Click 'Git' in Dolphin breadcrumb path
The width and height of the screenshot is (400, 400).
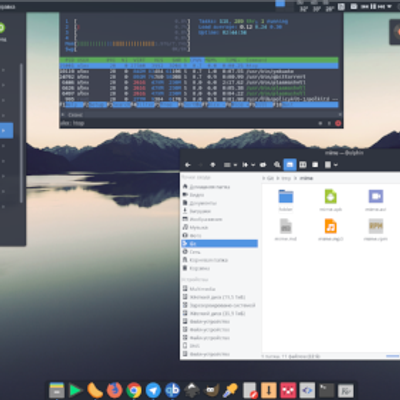[270, 178]
